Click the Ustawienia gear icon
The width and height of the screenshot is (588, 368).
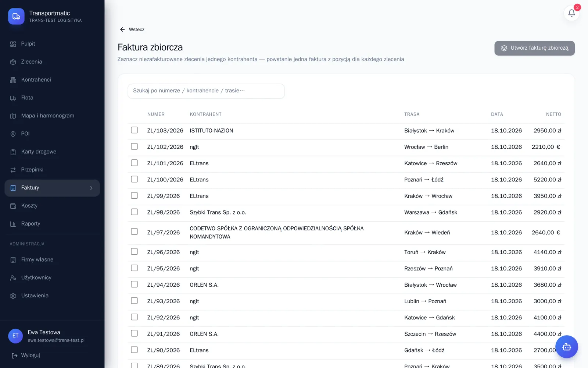point(13,296)
